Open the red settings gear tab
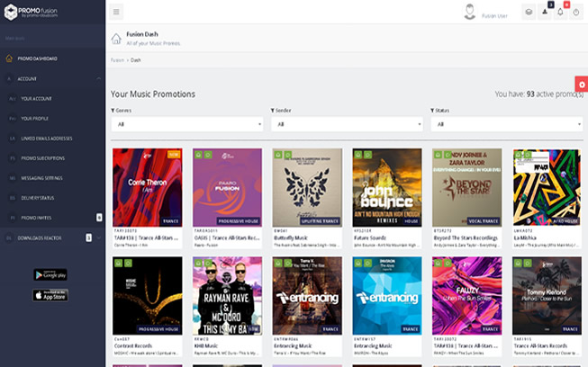Viewport: 588px width, 367px height. 582,85
